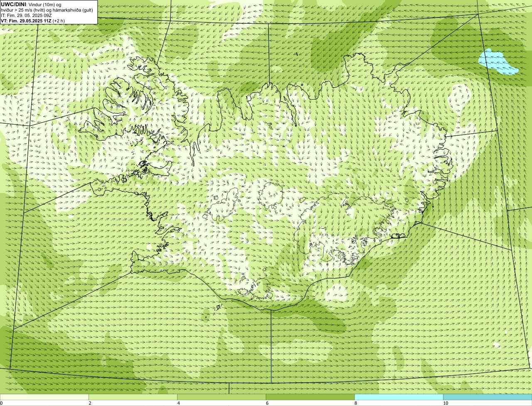Click the "IT: Fim. 29. 05. 2025 09Z" line
The image size is (532, 406).
26,15
